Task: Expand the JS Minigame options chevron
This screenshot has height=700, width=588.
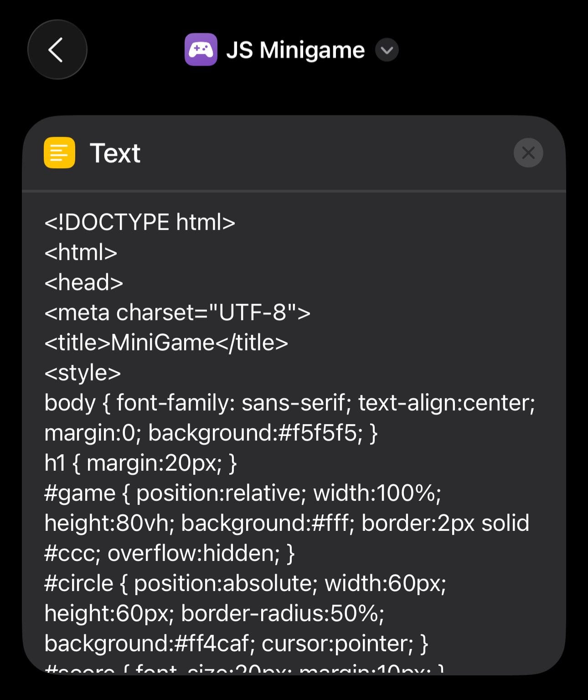Action: 387,50
